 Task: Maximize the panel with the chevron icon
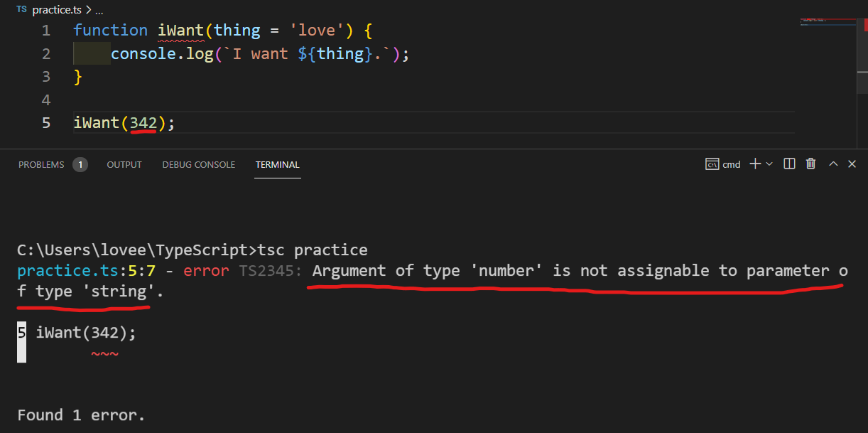[x=832, y=164]
